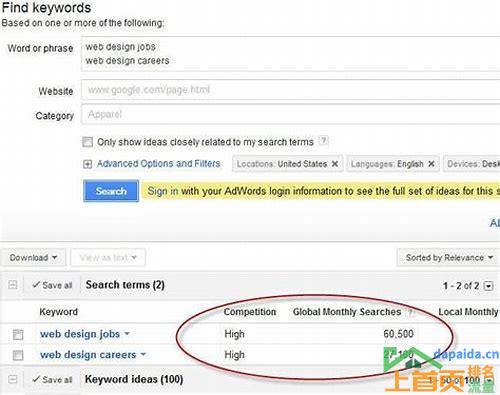Viewport: 500px width, 395px height.
Task: Click High competition for web design careers
Action: [234, 355]
